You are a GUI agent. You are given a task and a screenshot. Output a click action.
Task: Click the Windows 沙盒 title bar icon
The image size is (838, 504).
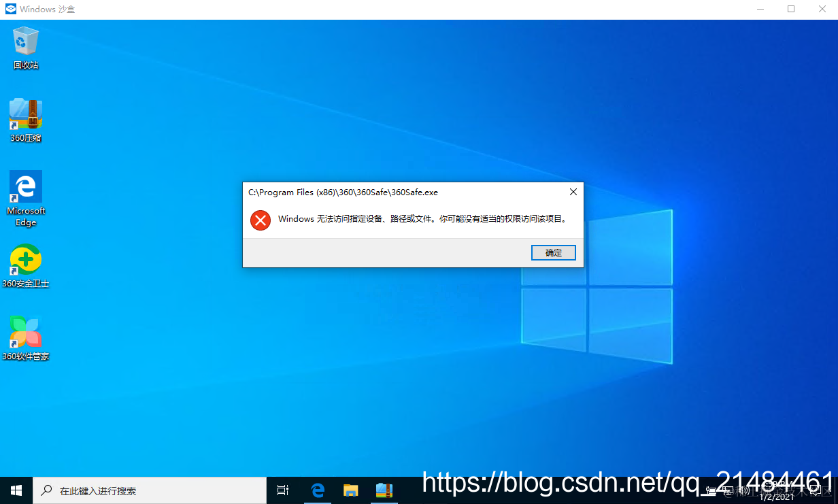[10, 10]
